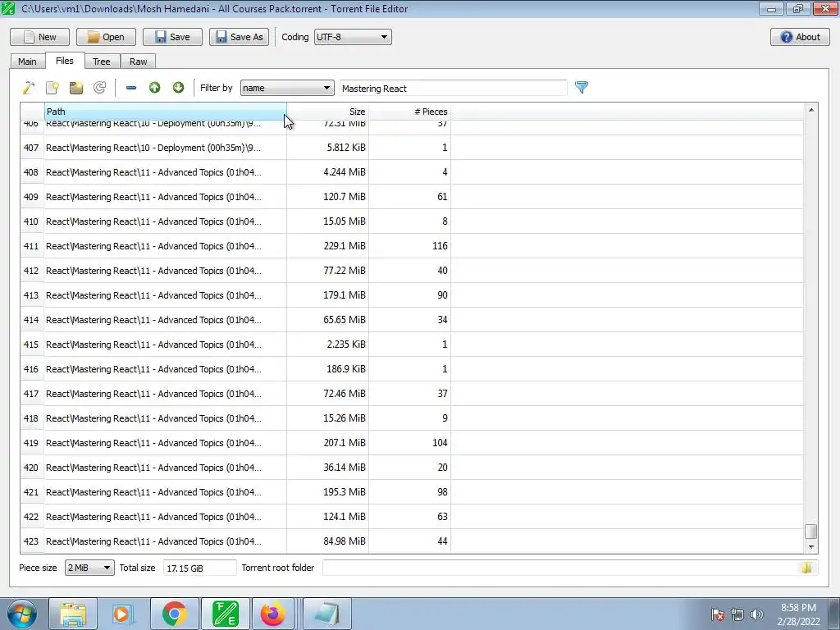Open Google Chrome from the taskbar
The height and width of the screenshot is (630, 840).
click(174, 614)
